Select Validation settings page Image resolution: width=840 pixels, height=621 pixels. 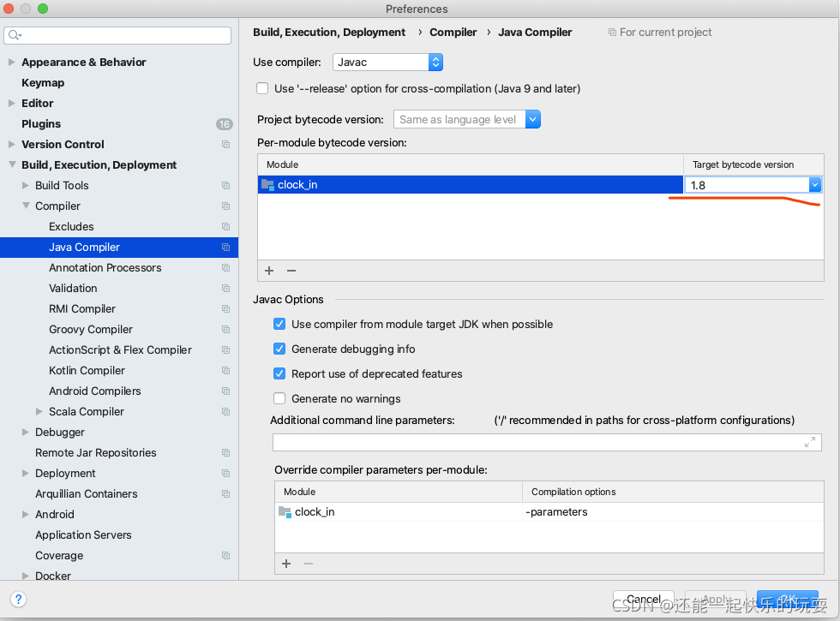tap(73, 289)
